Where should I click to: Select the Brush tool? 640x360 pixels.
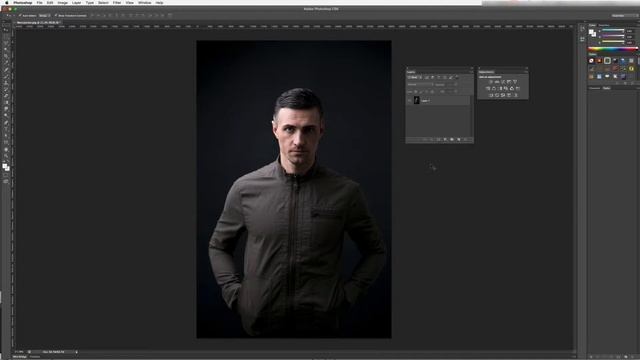pos(6,76)
